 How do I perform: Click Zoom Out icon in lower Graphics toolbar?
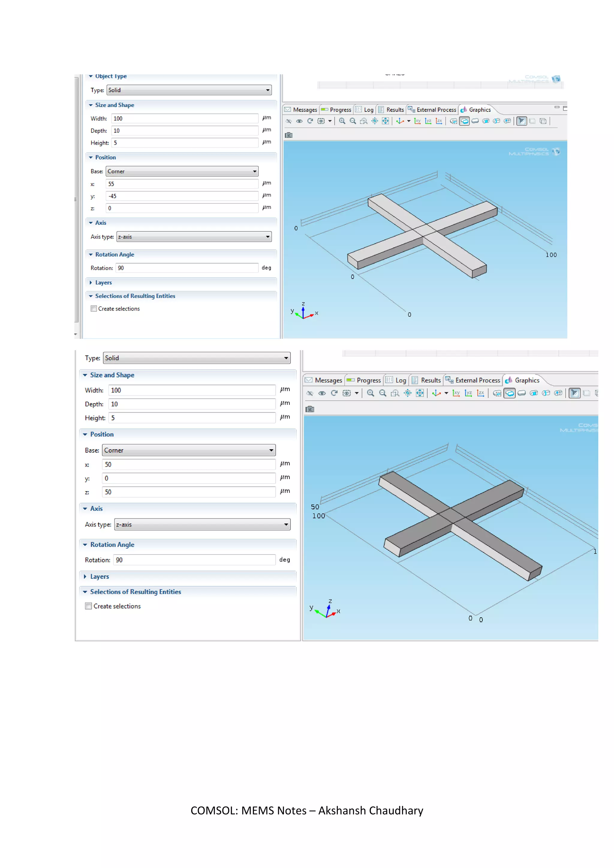(383, 393)
